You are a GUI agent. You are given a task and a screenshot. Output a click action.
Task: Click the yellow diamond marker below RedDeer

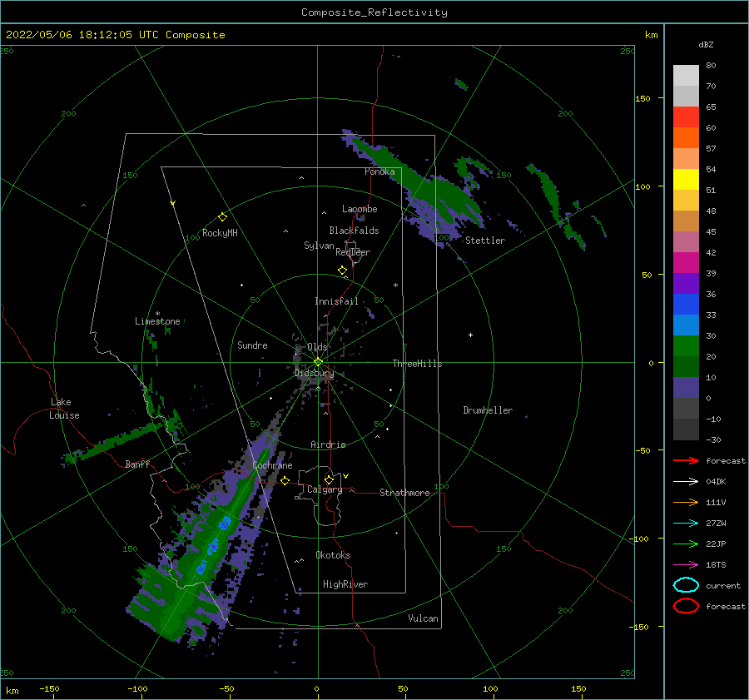pyautogui.click(x=342, y=271)
